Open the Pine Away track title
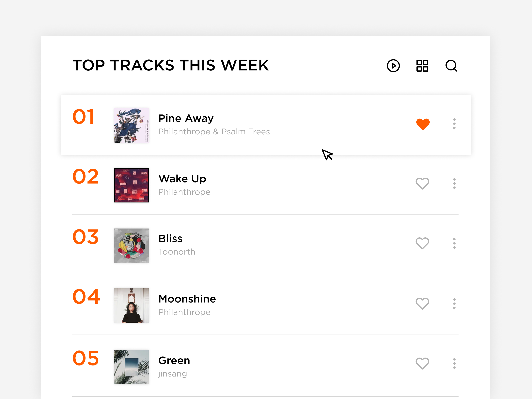Viewport: 532px width, 399px height. [186, 119]
